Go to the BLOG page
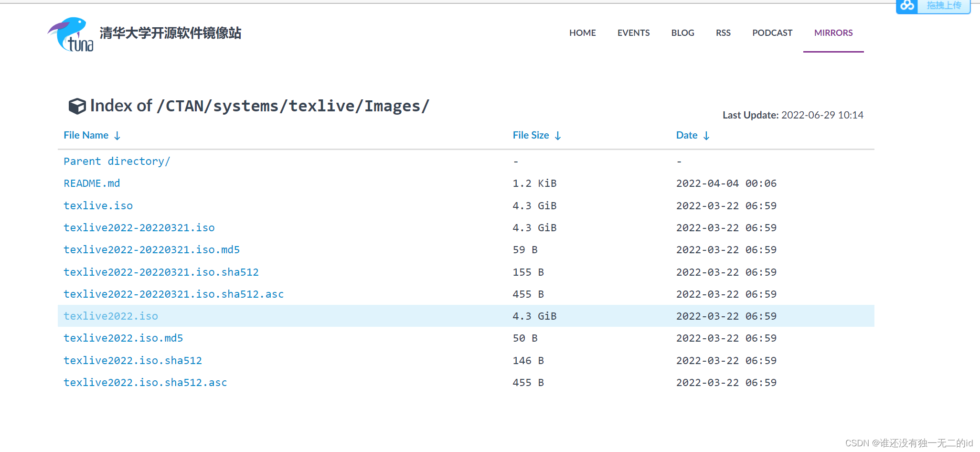The height and width of the screenshot is (452, 980). [x=682, y=33]
